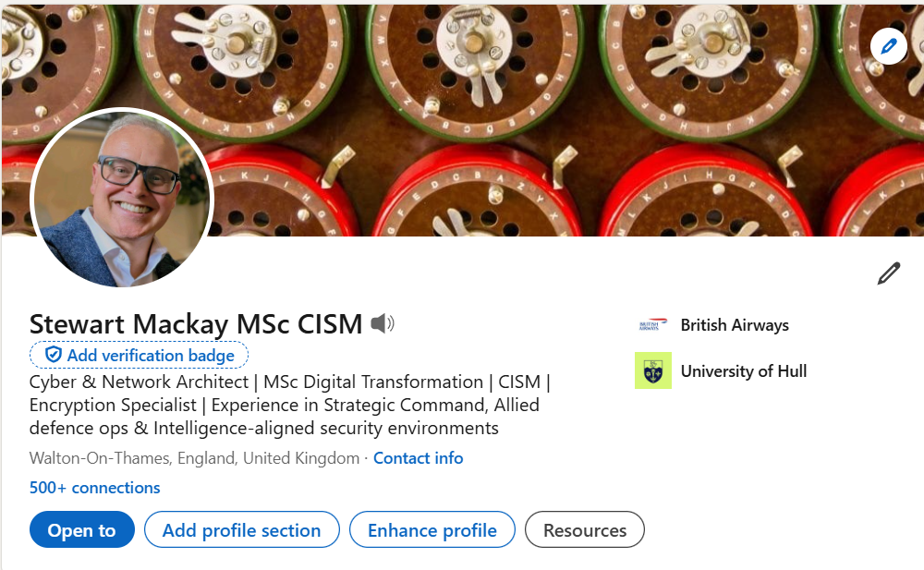Image resolution: width=924 pixels, height=570 pixels.
Task: Click the University of Hull text link
Action: tap(744, 371)
